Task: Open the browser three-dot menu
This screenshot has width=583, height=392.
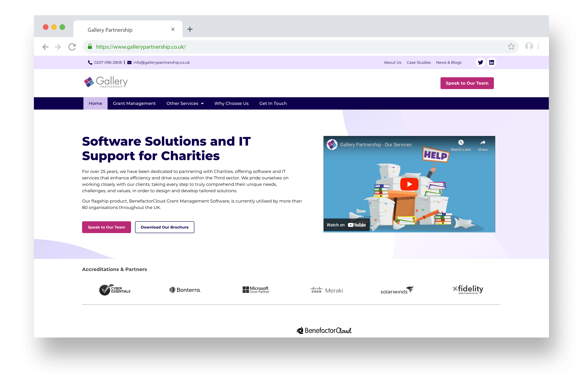Action: click(538, 46)
